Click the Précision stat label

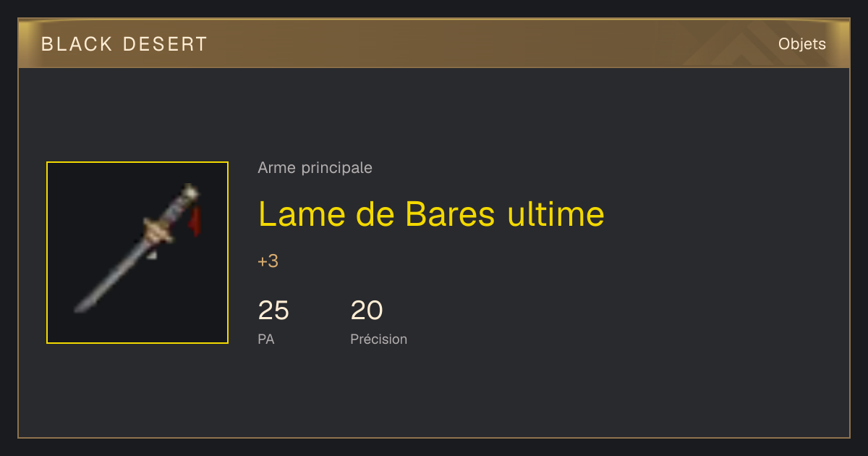379,339
